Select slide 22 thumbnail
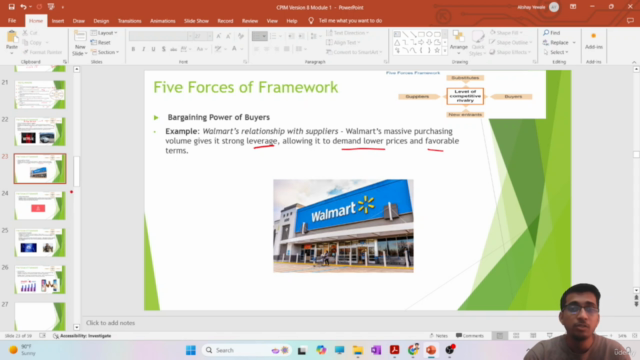 (40, 131)
